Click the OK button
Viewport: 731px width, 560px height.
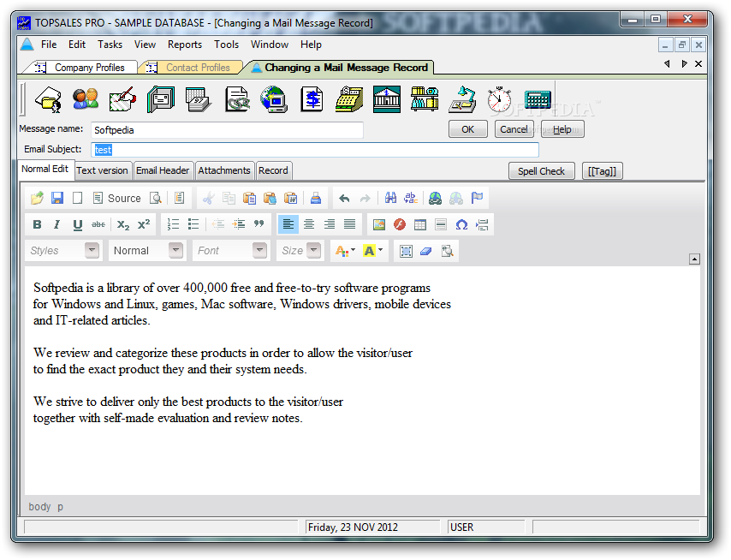pyautogui.click(x=468, y=129)
